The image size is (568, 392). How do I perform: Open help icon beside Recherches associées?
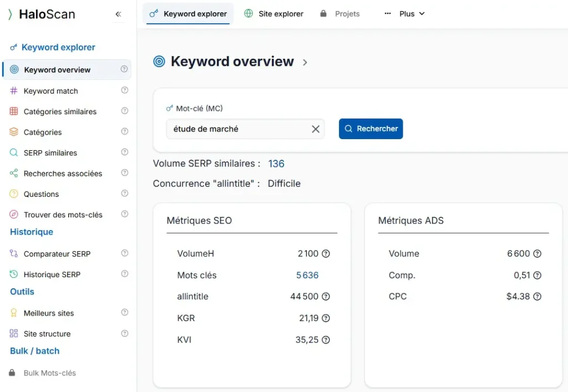point(125,172)
